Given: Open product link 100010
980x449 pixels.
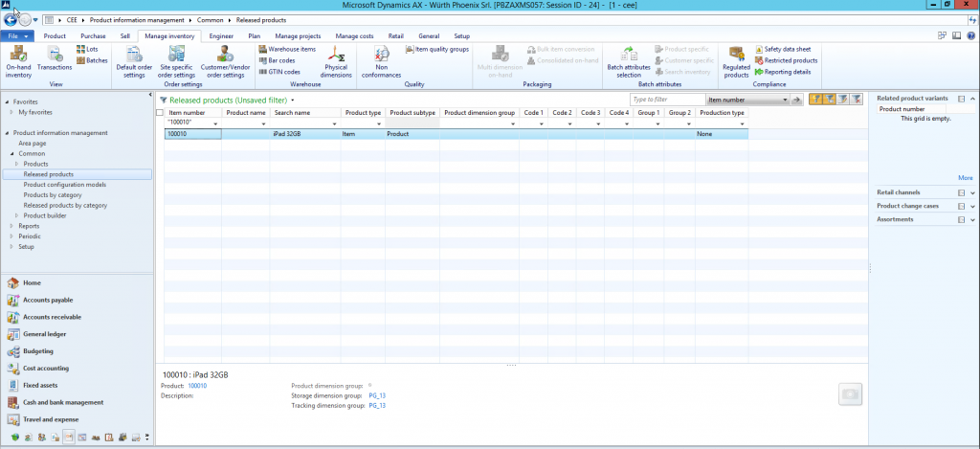Looking at the screenshot, I should (x=197, y=386).
